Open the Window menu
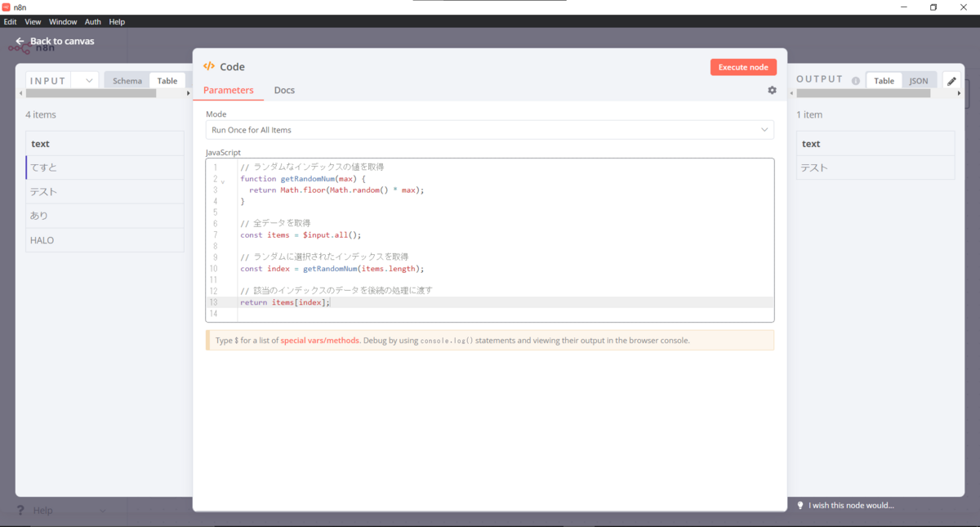The image size is (980, 527). 63,21
